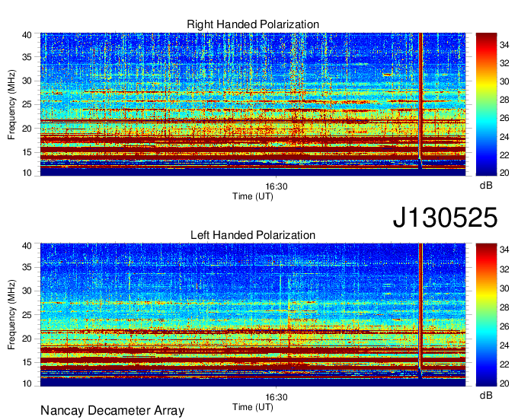This screenshot has height=420, width=518.
Task: Click the 20 dB label on the top colorbar
Action: [504, 173]
